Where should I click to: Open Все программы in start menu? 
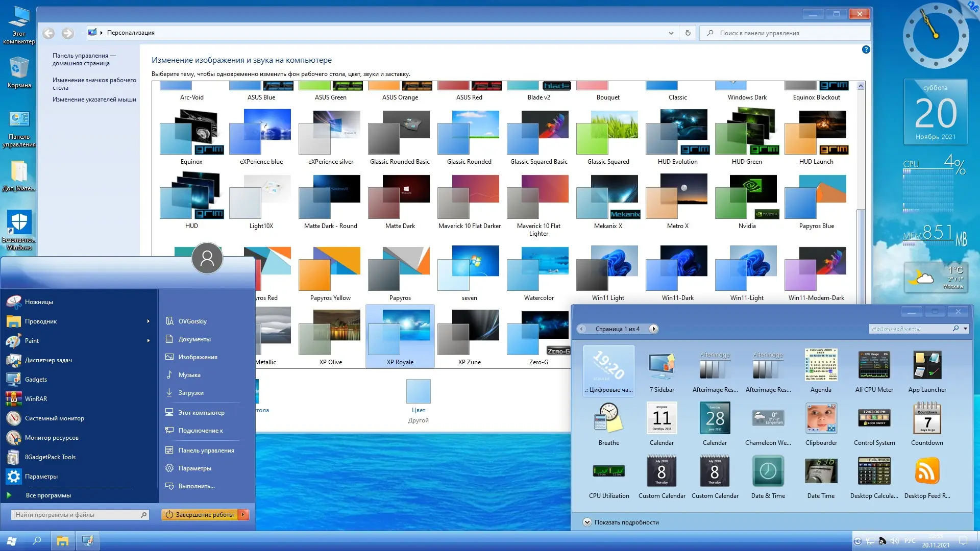point(48,495)
